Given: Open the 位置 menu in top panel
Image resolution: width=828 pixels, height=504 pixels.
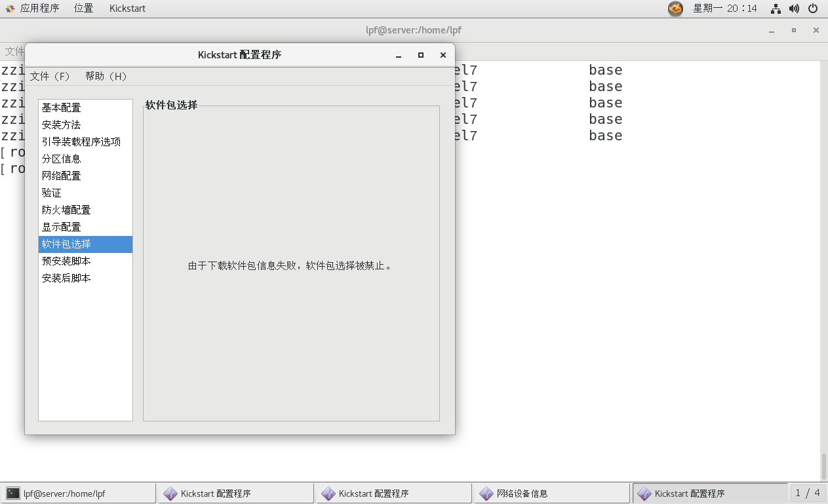Looking at the screenshot, I should pyautogui.click(x=83, y=9).
